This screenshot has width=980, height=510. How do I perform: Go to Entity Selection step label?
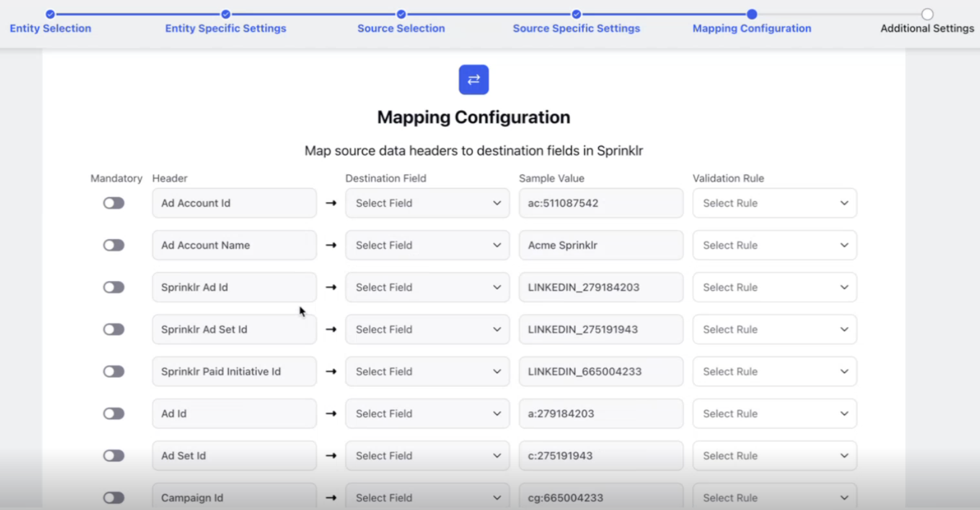point(50,28)
